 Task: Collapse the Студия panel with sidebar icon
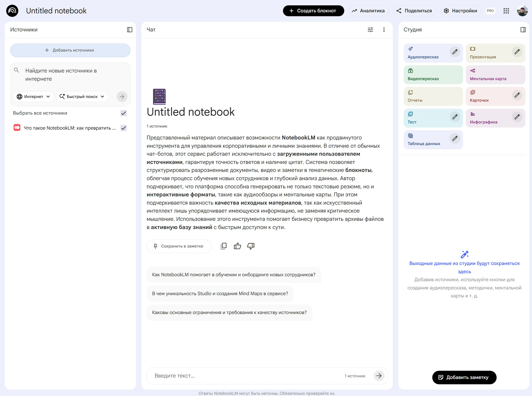[523, 30]
